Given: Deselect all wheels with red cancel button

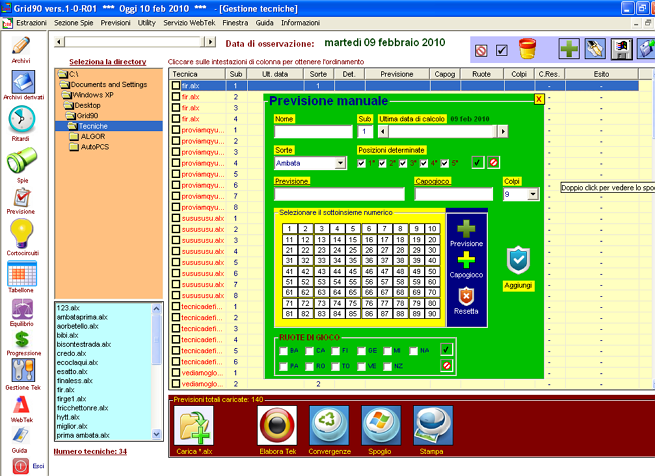Looking at the screenshot, I should pyautogui.click(x=447, y=366).
